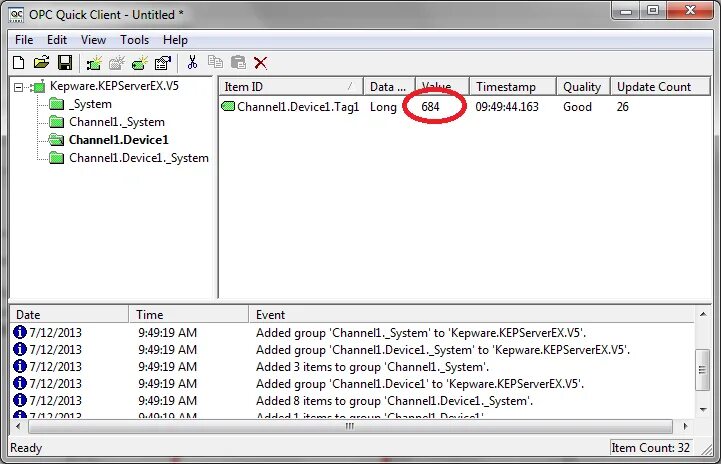Click the horizontal scroll right arrow

pos(685,426)
